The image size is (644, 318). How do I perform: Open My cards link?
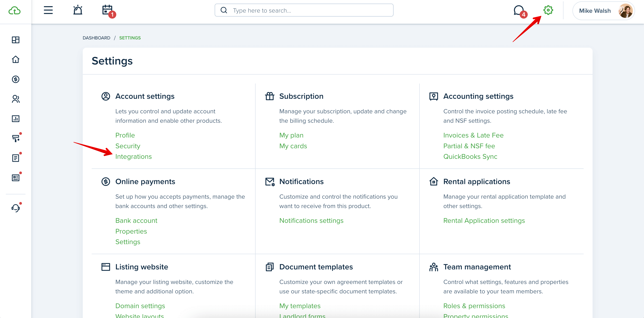point(293,146)
